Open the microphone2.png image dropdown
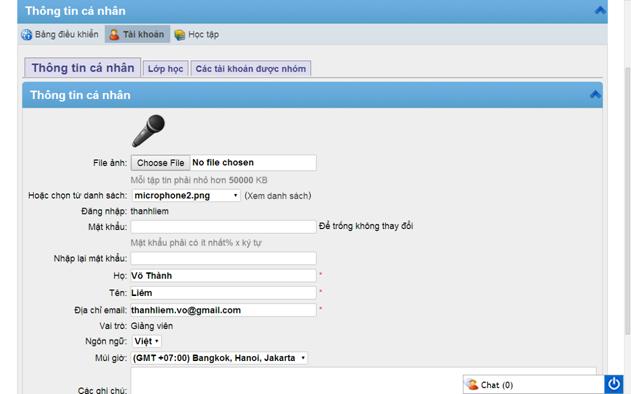 [x=186, y=196]
